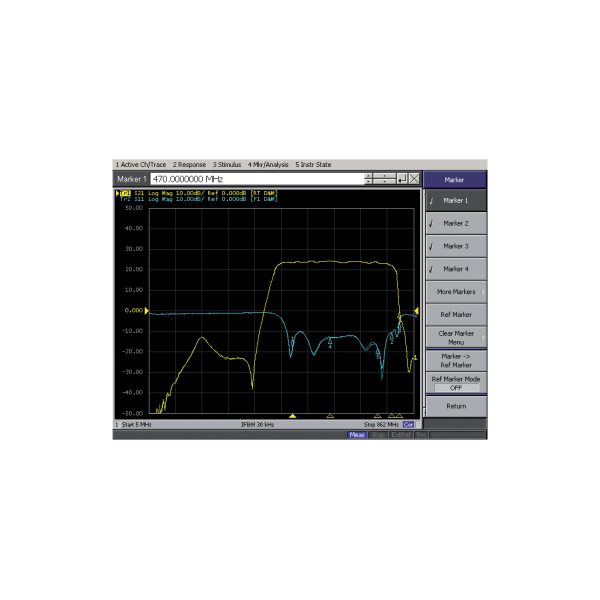Open the 1 Active Ch/Trace menu
Viewport: 600px width, 600px height.
pyautogui.click(x=141, y=165)
